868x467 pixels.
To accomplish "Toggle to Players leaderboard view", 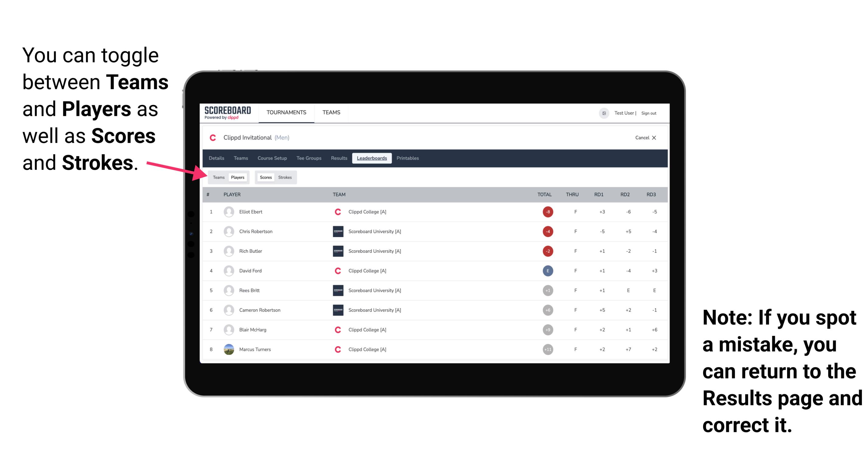I will tap(238, 177).
